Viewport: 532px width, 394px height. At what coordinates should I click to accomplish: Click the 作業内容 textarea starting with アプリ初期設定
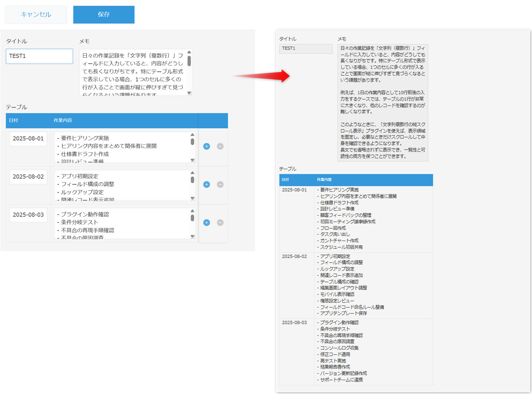click(x=121, y=185)
